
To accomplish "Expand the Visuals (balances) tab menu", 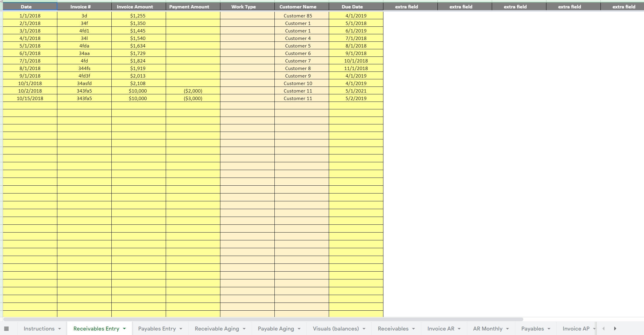I will pos(364,329).
